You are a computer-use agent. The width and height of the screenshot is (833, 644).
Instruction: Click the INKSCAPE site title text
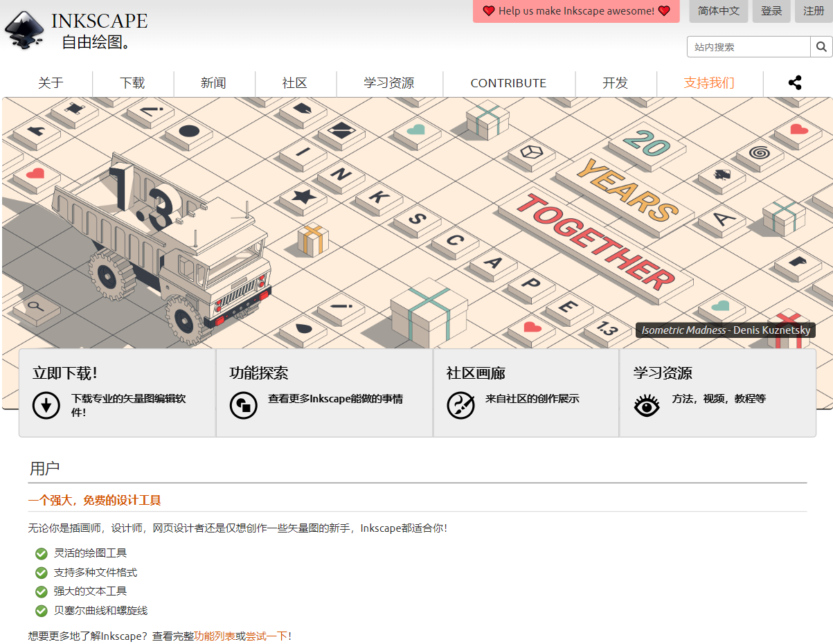(100, 21)
